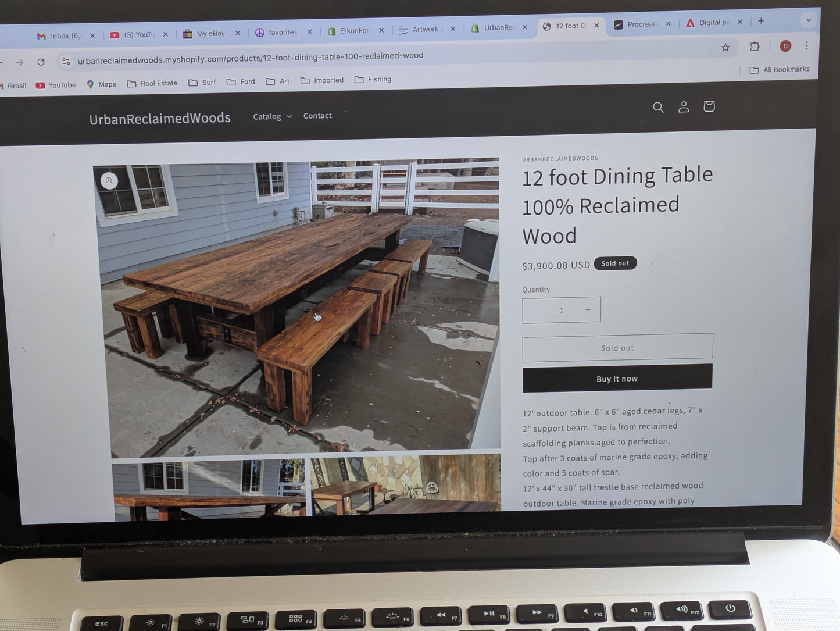Open the shopping cart icon
The height and width of the screenshot is (631, 840).
tap(709, 106)
